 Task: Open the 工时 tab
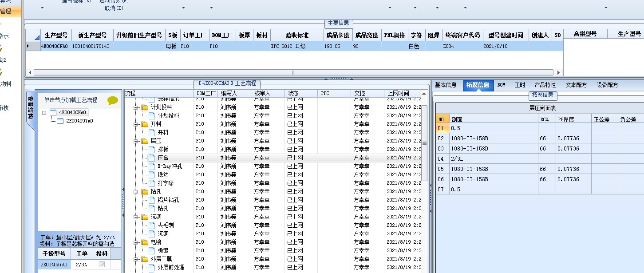pyautogui.click(x=520, y=85)
